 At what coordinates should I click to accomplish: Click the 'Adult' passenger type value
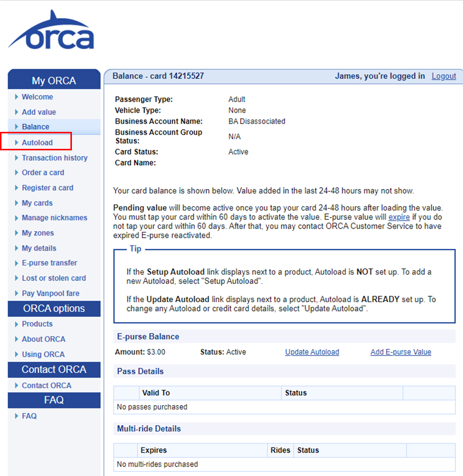pos(237,99)
